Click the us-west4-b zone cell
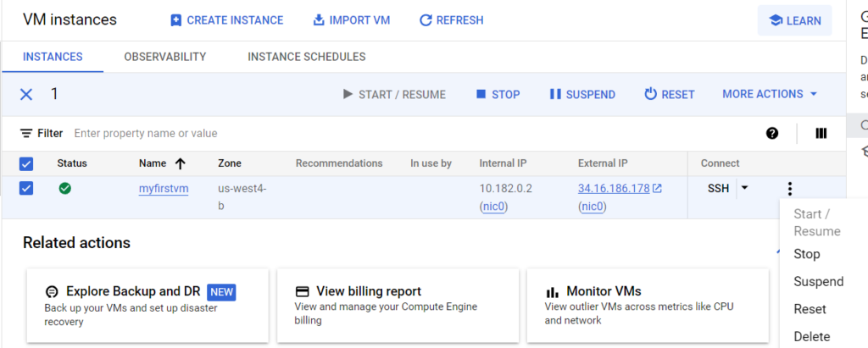The height and width of the screenshot is (348, 868). pyautogui.click(x=242, y=197)
